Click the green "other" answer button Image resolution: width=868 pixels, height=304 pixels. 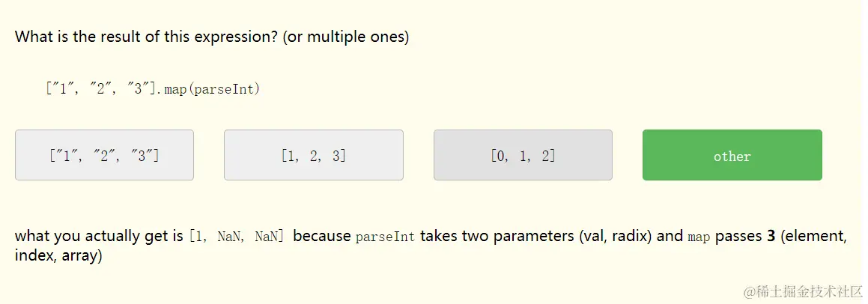[732, 155]
